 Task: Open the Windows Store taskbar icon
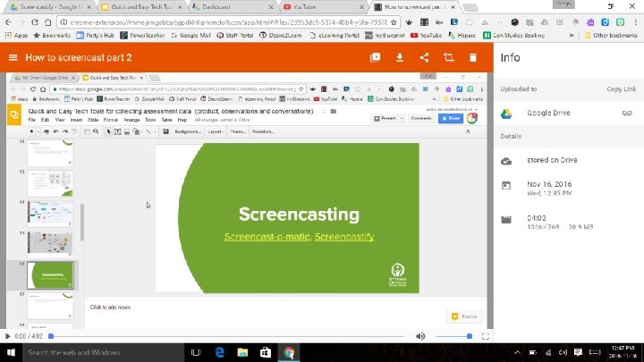point(266,352)
